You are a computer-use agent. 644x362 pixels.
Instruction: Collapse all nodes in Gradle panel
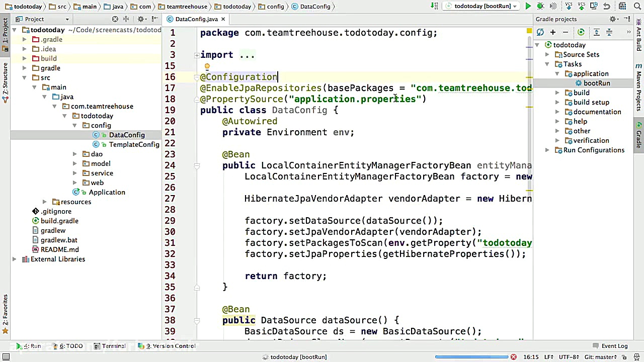tap(609, 32)
